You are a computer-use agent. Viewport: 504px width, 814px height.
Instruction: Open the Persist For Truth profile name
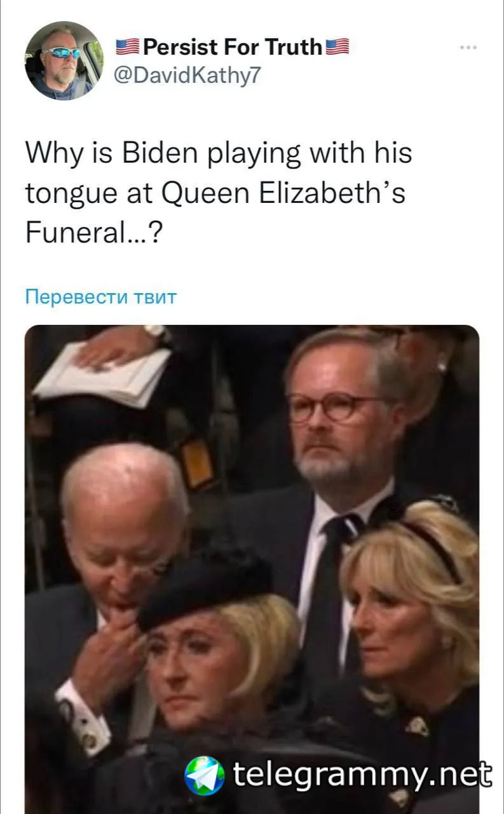233,46
